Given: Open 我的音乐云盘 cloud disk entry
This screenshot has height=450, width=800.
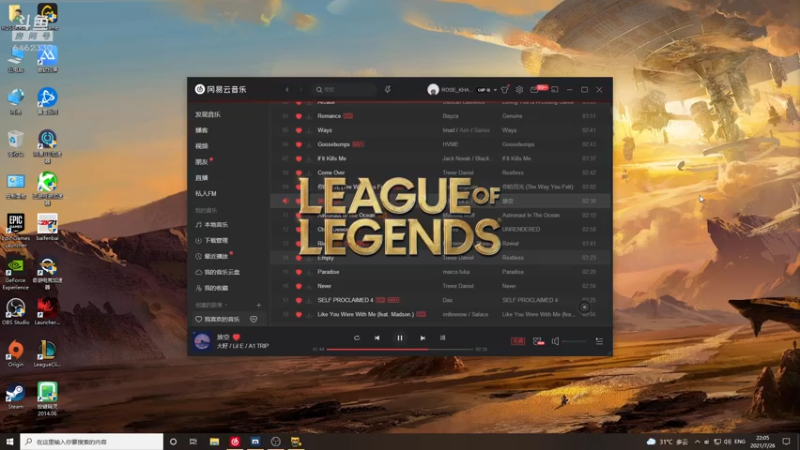Looking at the screenshot, I should coord(217,272).
